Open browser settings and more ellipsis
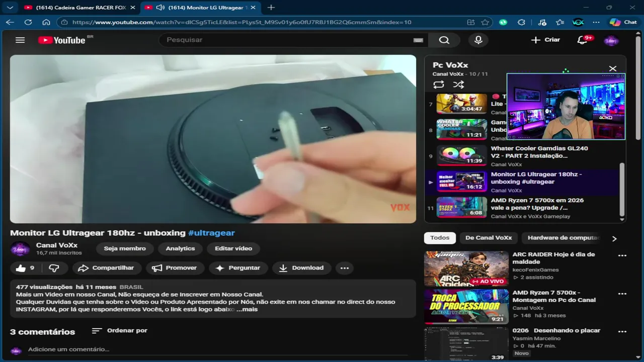The image size is (644, 362). [x=596, y=22]
